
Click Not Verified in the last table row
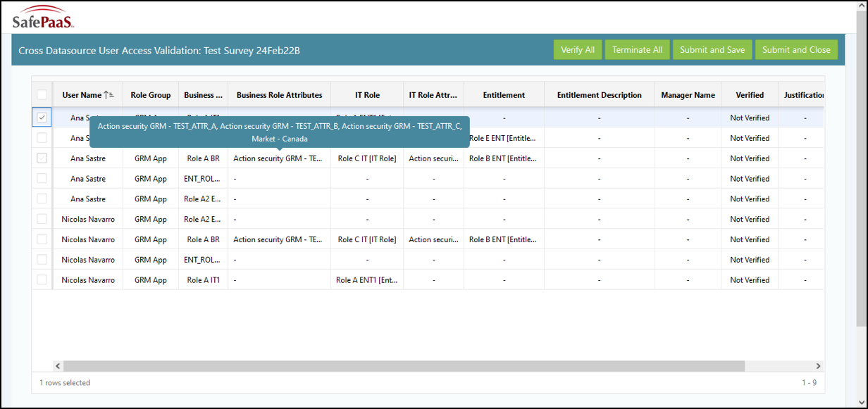[750, 280]
